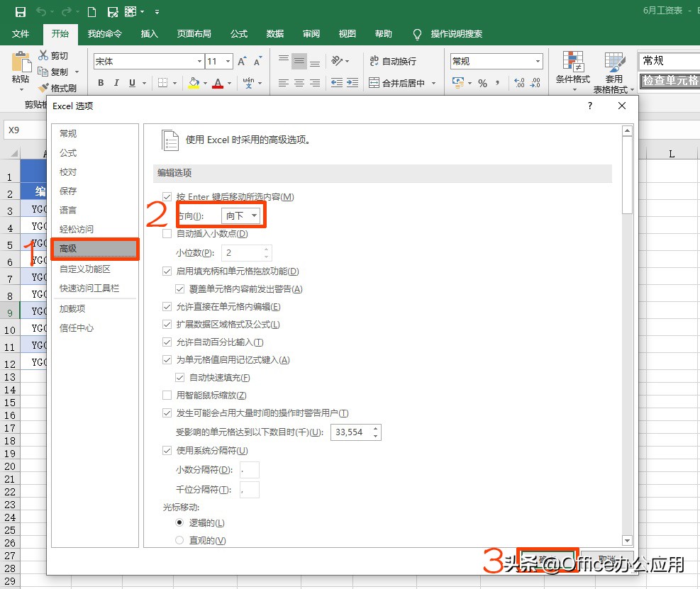This screenshot has width=700, height=589.
Task: Increase indent icon
Action: [x=352, y=83]
